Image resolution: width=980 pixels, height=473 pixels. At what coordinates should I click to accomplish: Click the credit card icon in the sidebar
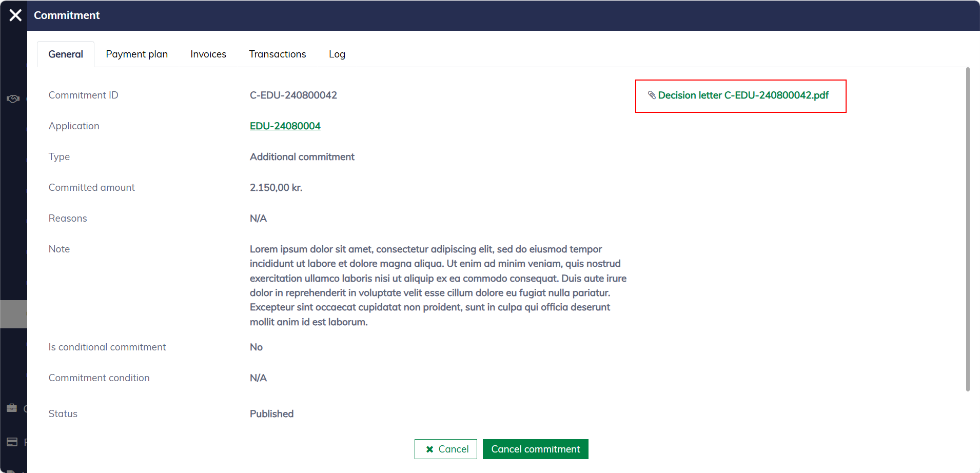(12, 442)
